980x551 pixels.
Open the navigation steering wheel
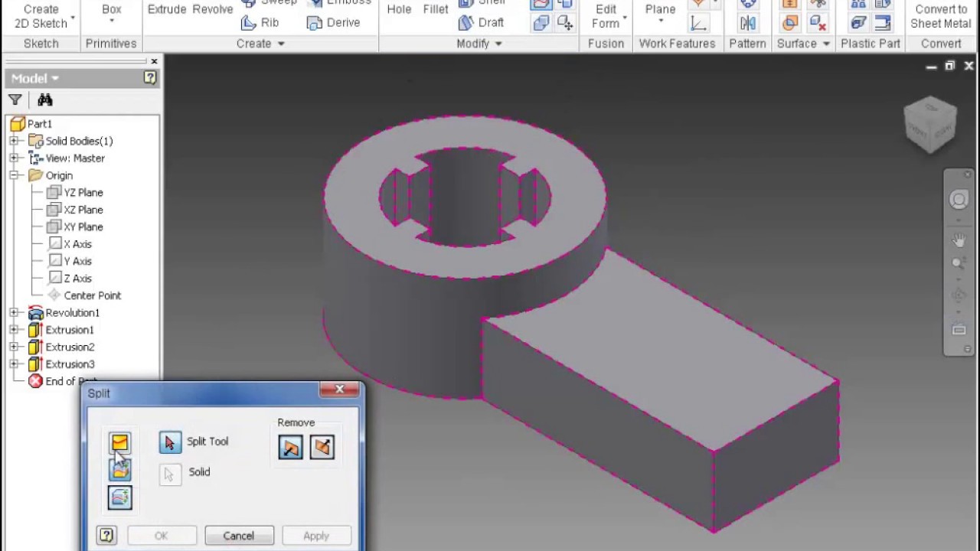(x=959, y=200)
